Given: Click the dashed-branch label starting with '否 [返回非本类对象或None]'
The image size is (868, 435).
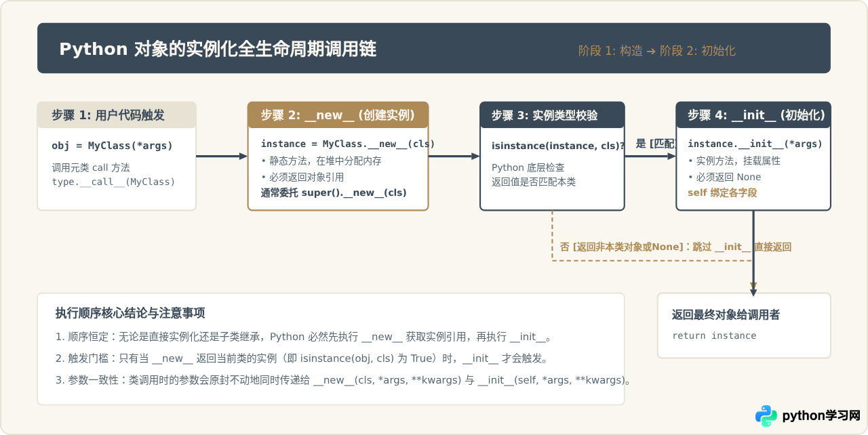Looking at the screenshot, I should (x=675, y=247).
